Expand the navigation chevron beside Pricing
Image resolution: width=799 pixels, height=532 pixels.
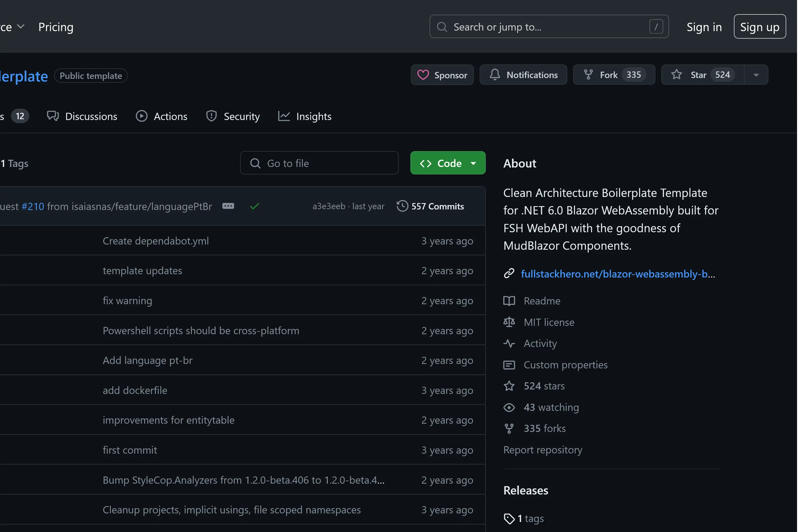(21, 27)
